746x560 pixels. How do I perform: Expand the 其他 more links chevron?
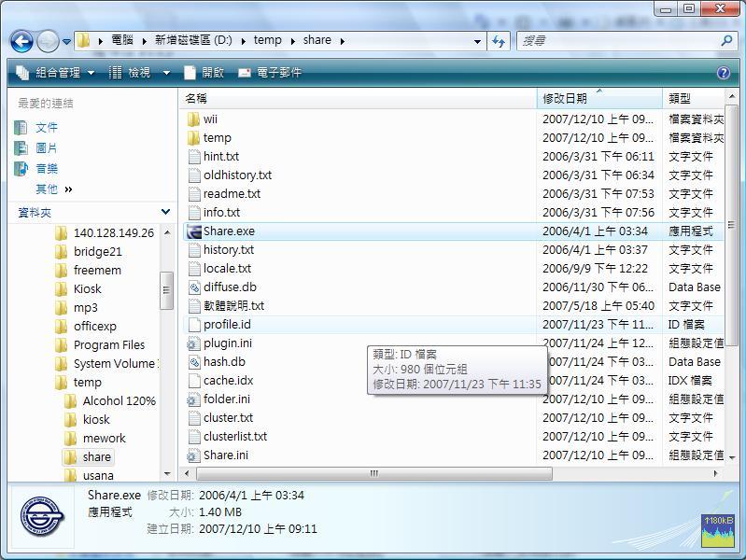click(x=68, y=189)
